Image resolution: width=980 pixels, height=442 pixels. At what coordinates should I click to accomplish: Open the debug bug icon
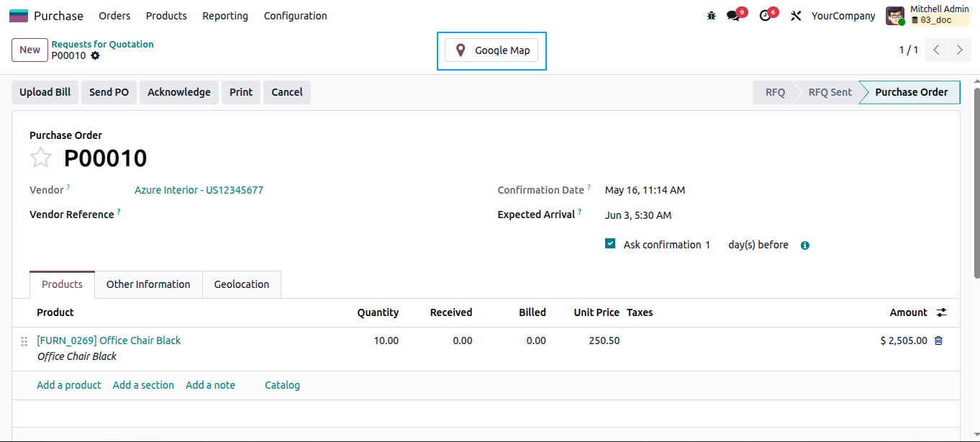pyautogui.click(x=712, y=16)
